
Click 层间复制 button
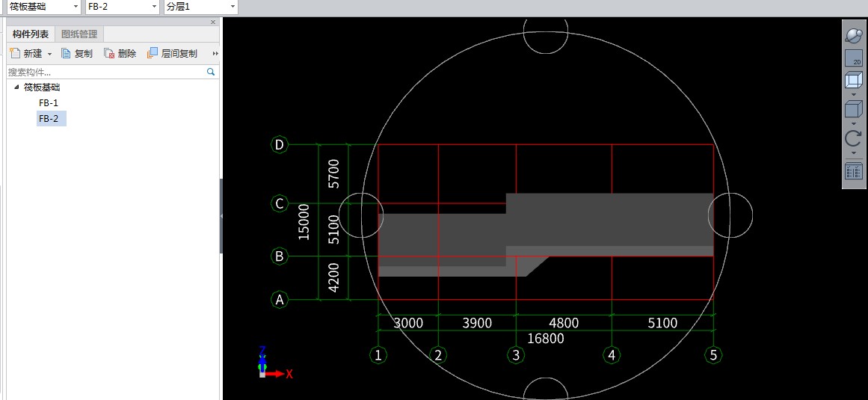click(172, 54)
